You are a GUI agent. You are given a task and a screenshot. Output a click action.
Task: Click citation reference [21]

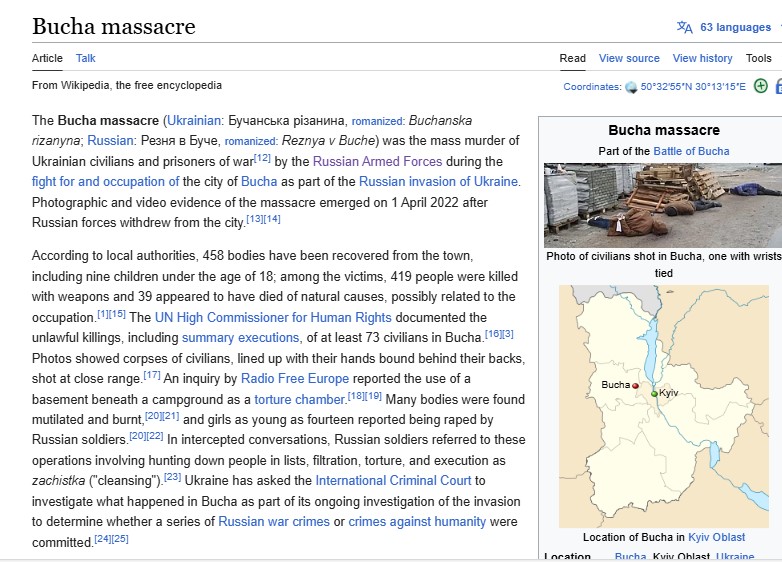pos(171,416)
